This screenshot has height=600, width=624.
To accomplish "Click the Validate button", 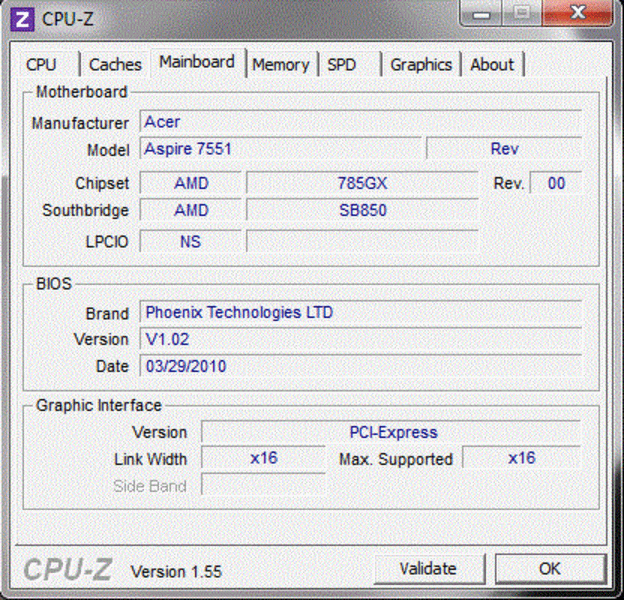I will (x=429, y=569).
